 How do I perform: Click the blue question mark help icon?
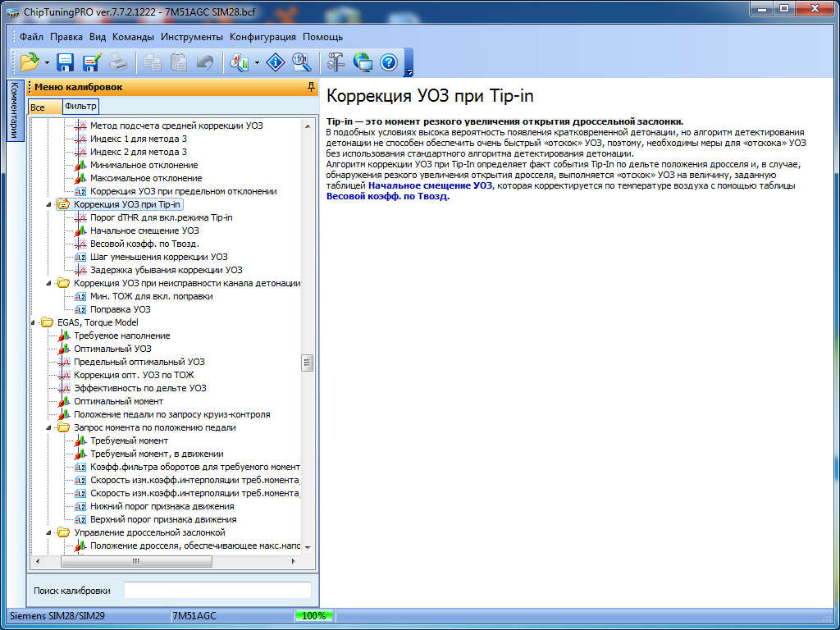[x=389, y=62]
